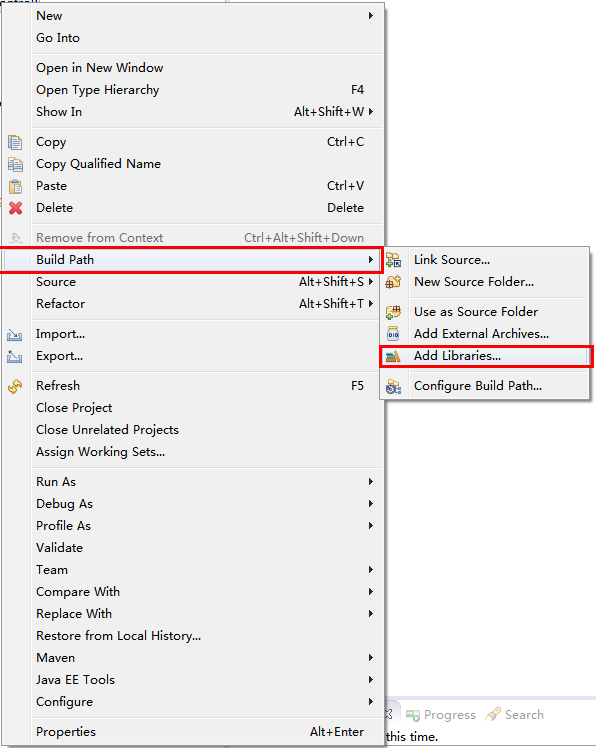This screenshot has width=596, height=748.
Task: Click the Search view flashlight icon
Action: pos(493,714)
